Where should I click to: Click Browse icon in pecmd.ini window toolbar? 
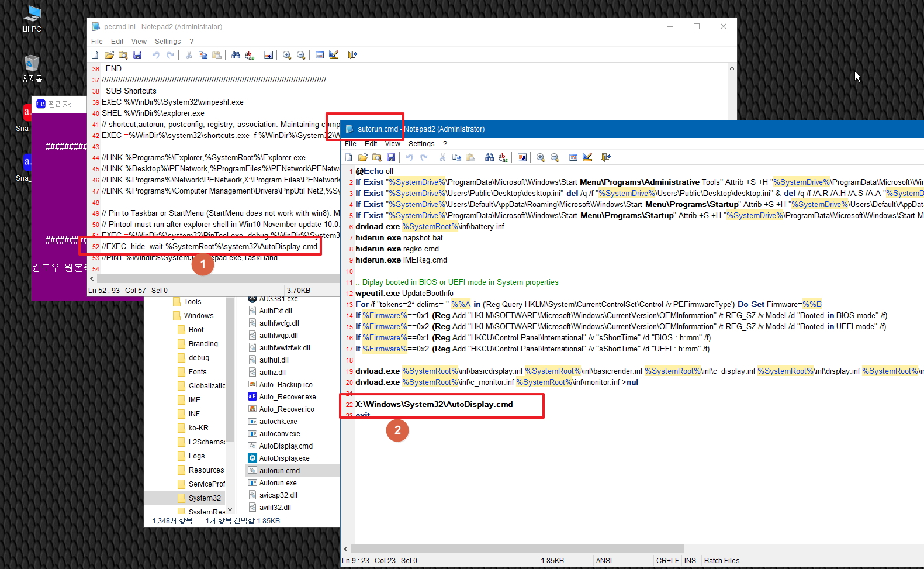[123, 55]
